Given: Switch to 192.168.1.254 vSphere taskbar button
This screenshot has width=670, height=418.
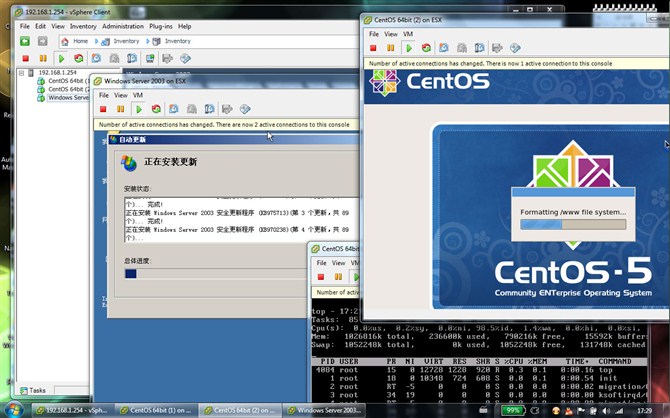Looking at the screenshot, I should pos(73,410).
